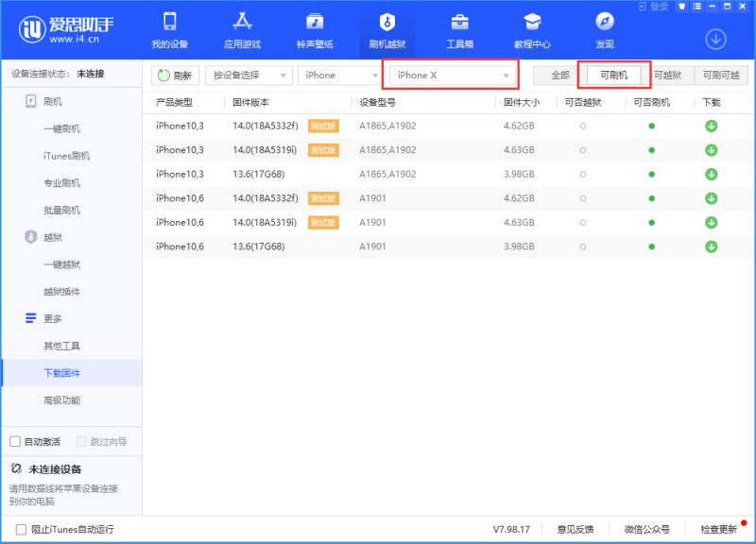Click the 更多 list sidebar icon
This screenshot has height=544, width=756.
click(31, 318)
